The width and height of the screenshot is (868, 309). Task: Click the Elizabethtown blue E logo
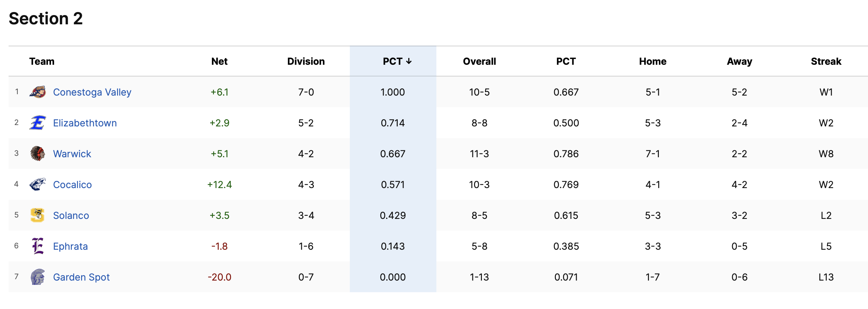point(38,123)
